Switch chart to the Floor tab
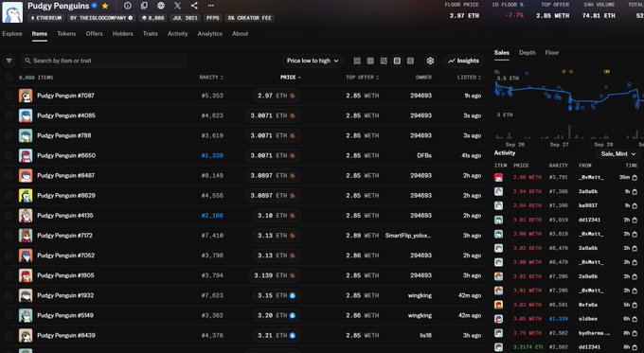 click(x=552, y=53)
